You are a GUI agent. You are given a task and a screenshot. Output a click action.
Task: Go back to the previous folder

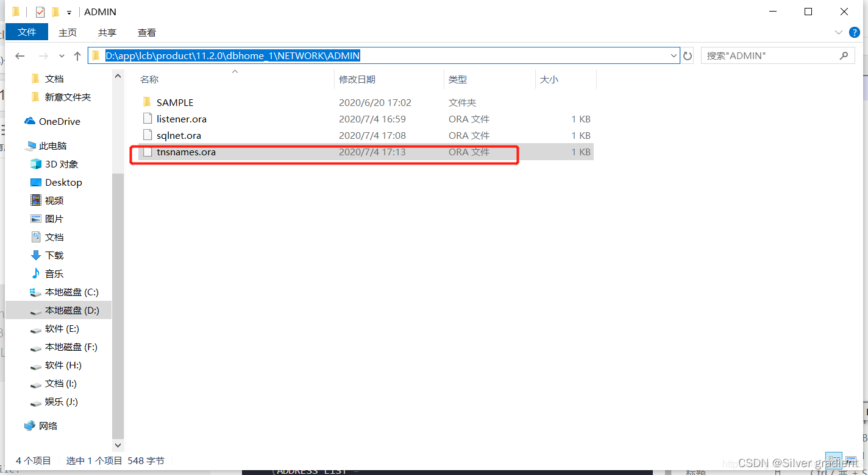(20, 56)
